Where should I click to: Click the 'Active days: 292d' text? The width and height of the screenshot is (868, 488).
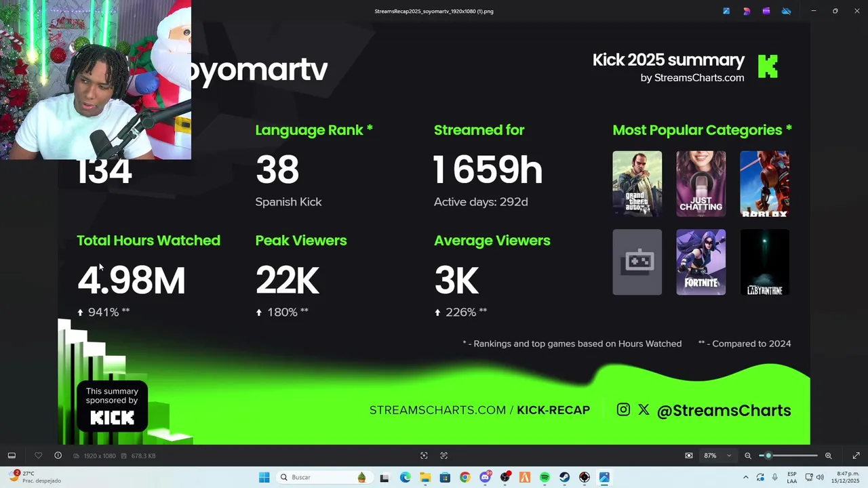(x=481, y=202)
